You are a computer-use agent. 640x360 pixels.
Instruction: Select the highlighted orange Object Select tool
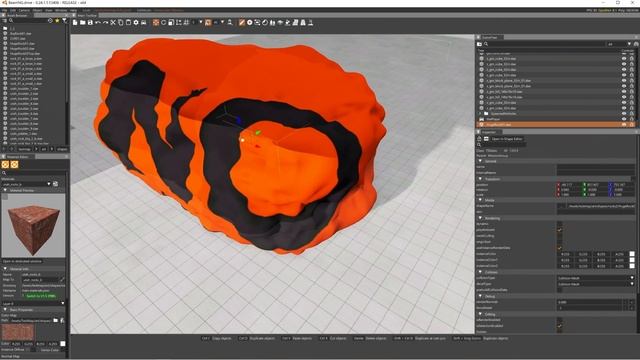(x=156, y=23)
